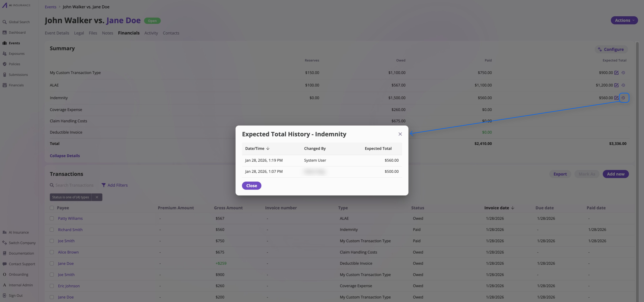Select all transactions via header checkbox
Viewport: 644px width, 302px height.
(52, 208)
